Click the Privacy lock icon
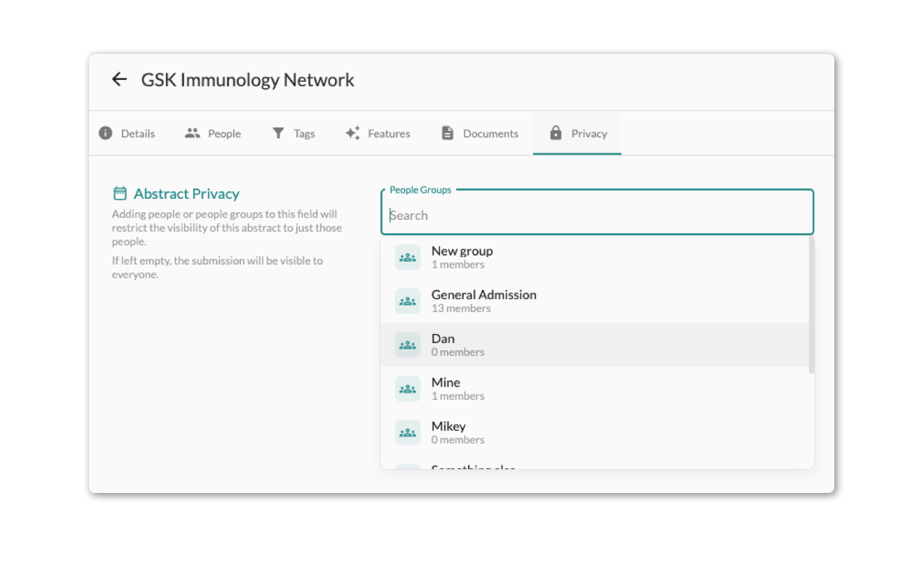The height and width of the screenshot is (563, 924). pos(556,133)
